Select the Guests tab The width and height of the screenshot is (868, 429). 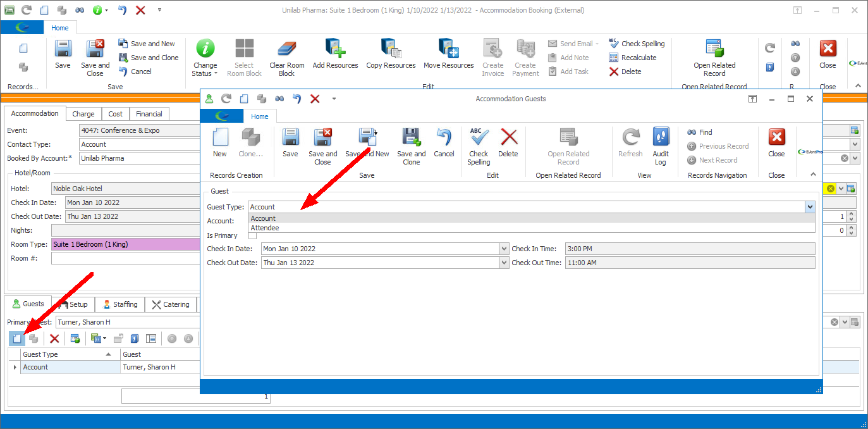click(28, 304)
